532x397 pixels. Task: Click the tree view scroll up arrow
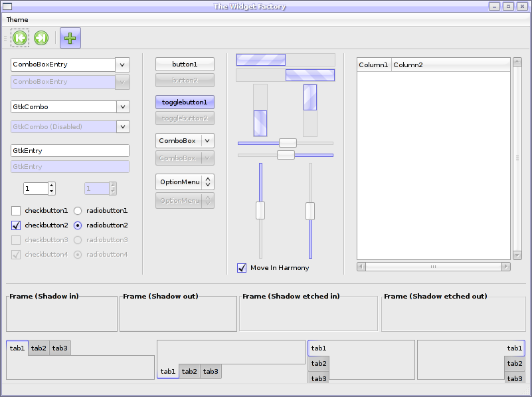pyautogui.click(x=517, y=62)
